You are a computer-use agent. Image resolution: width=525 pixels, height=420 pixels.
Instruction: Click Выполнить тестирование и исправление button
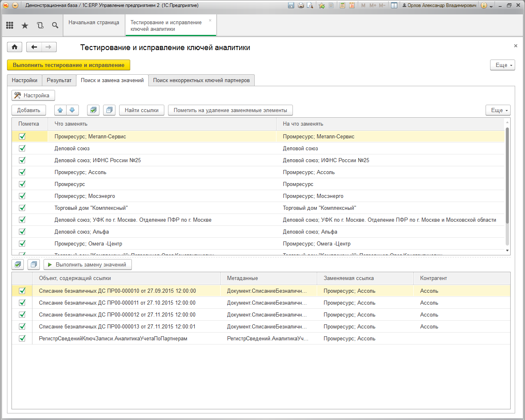point(69,65)
